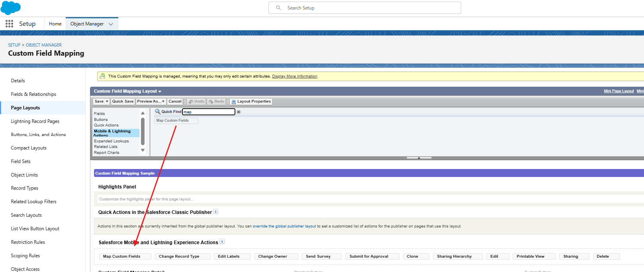Click override the global publisher layout link

coord(284,226)
